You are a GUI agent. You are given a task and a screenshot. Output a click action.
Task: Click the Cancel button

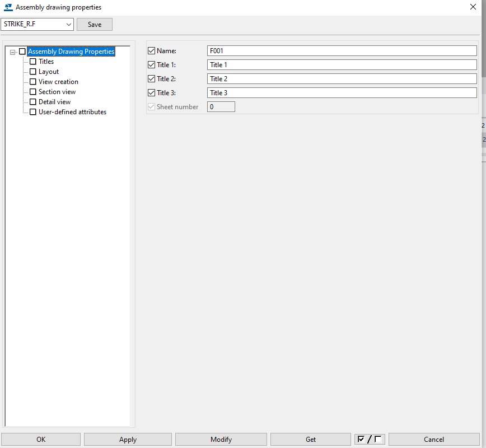click(434, 439)
